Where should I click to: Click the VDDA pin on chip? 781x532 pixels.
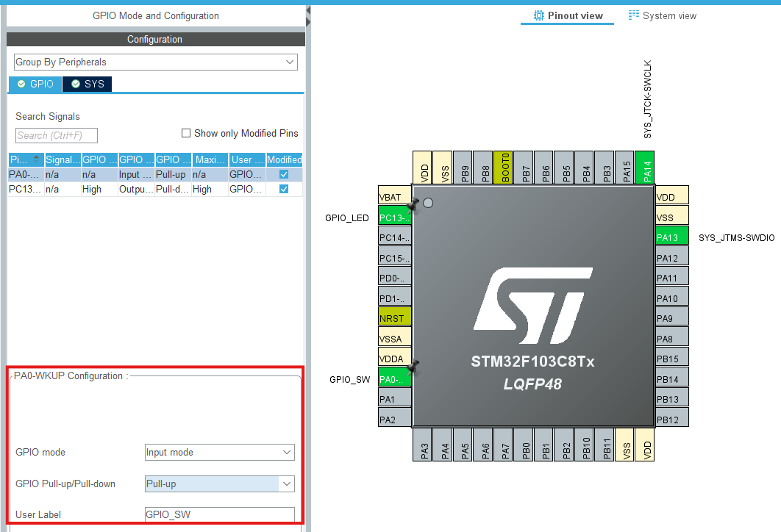[x=394, y=359]
